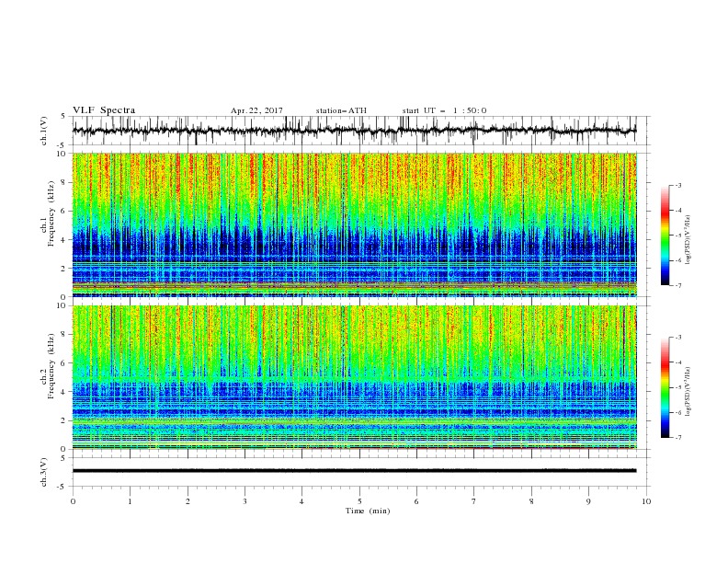The height and width of the screenshot is (563, 728).
Task: Click the "ch.3(V)" axis label
Action: tap(44, 472)
